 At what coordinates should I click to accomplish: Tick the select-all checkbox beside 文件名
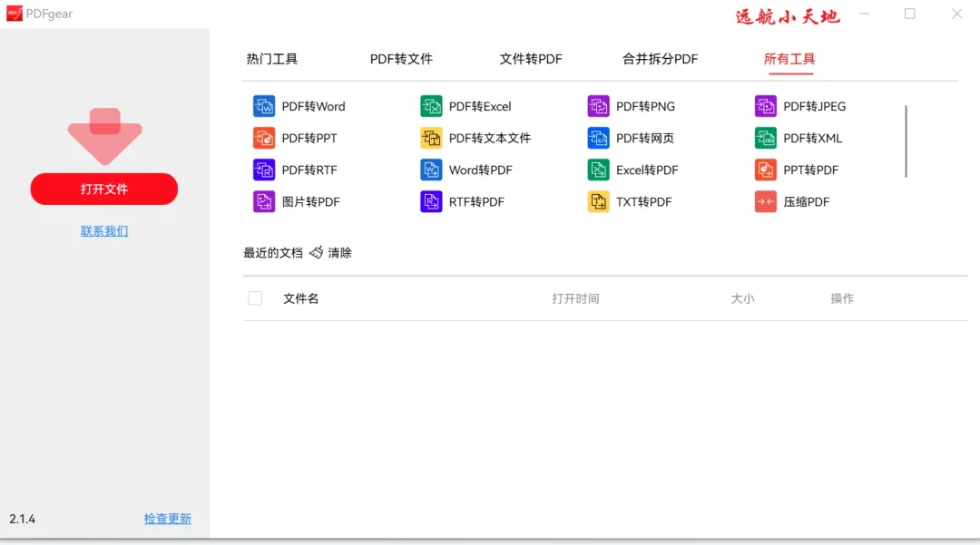(255, 298)
